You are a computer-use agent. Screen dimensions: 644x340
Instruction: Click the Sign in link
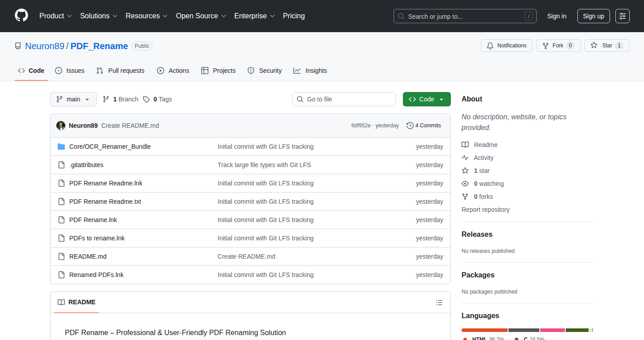(557, 16)
